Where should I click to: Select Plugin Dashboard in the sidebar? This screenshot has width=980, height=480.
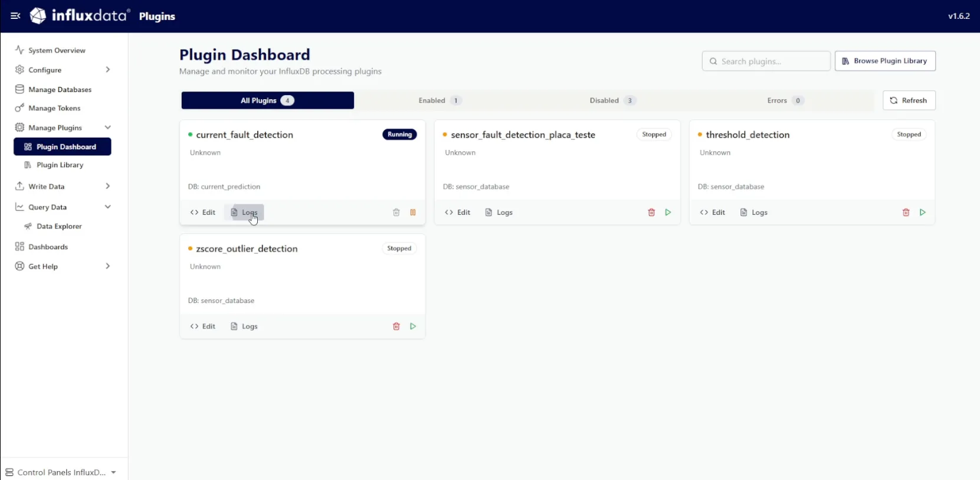click(x=63, y=147)
